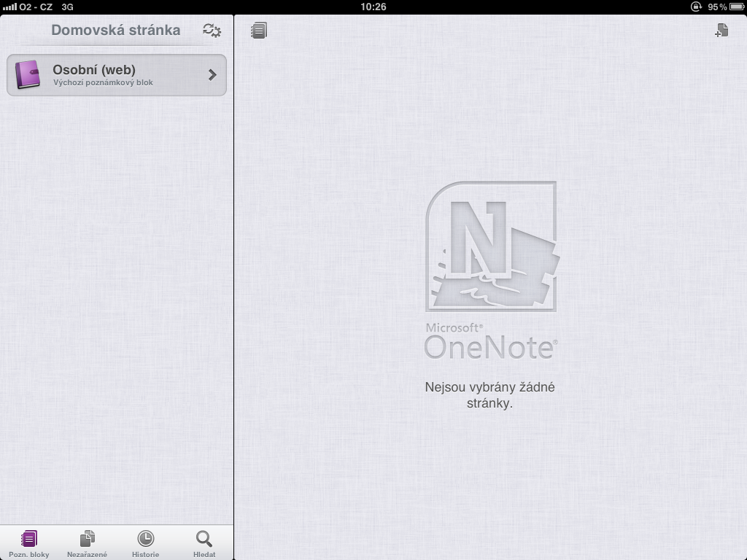Select the Domovská stránka header title

point(116,30)
